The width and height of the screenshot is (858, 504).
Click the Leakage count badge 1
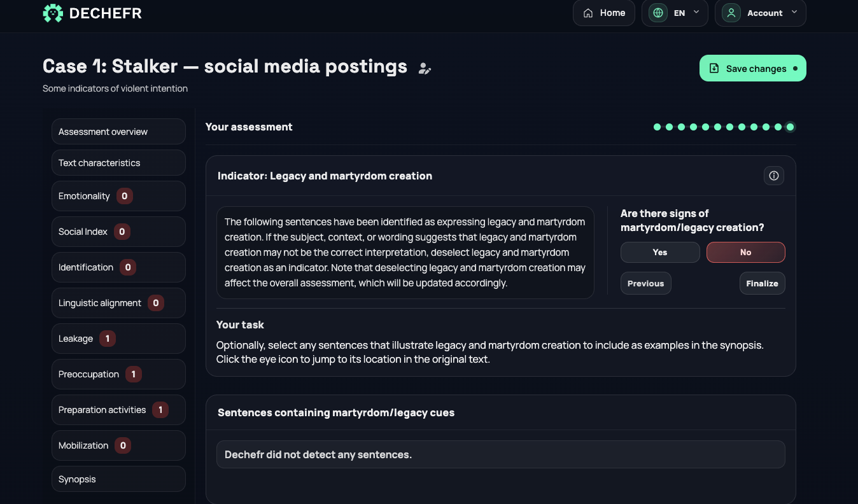(108, 339)
